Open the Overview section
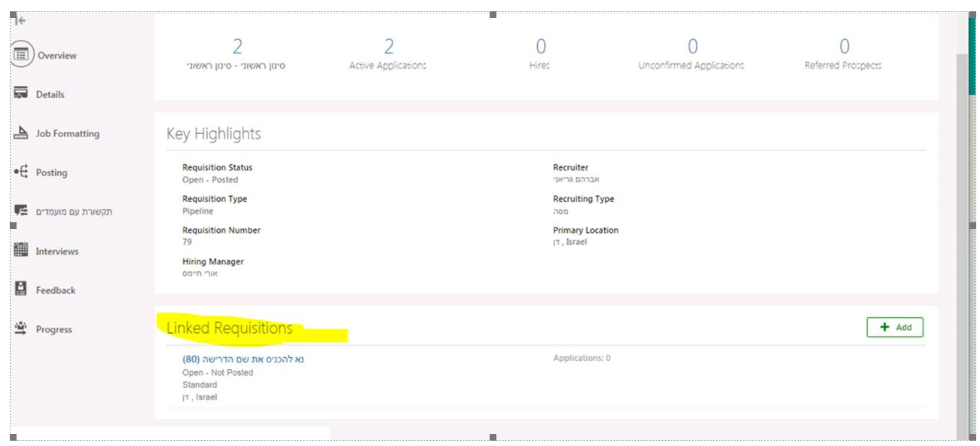 pyautogui.click(x=56, y=56)
